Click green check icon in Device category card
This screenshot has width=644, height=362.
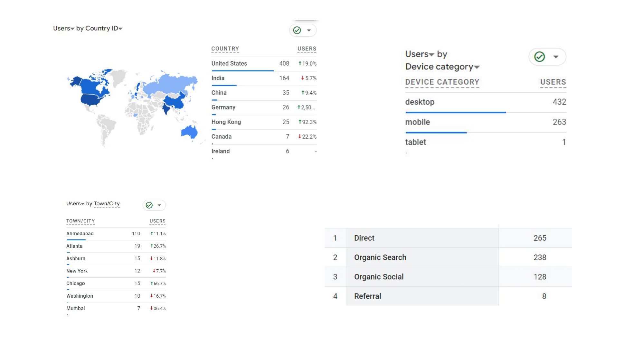(539, 57)
